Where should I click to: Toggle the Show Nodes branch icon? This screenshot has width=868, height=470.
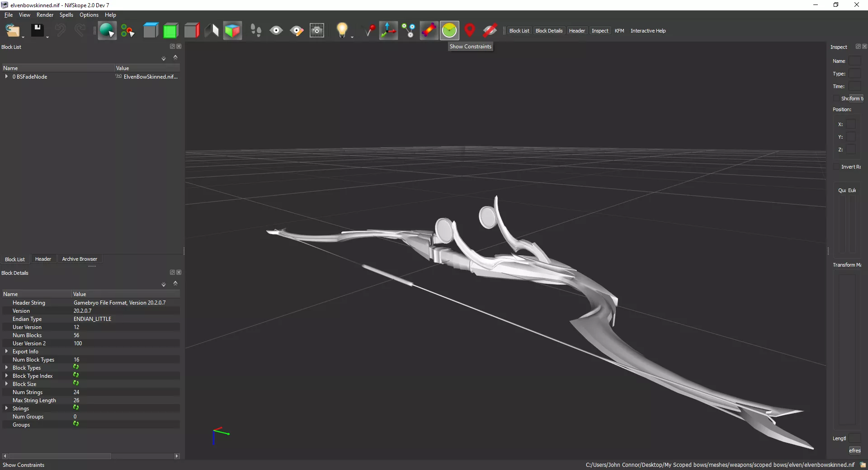(409, 31)
